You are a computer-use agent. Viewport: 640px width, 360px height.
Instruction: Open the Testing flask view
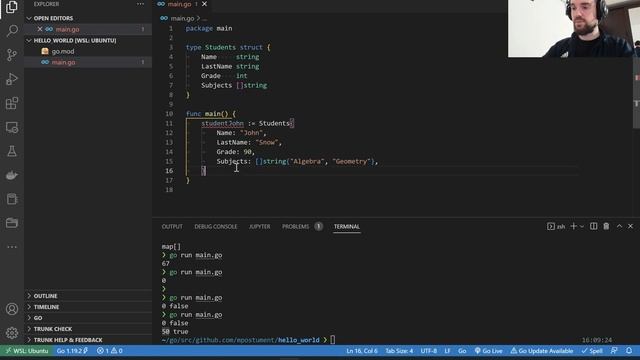12,151
